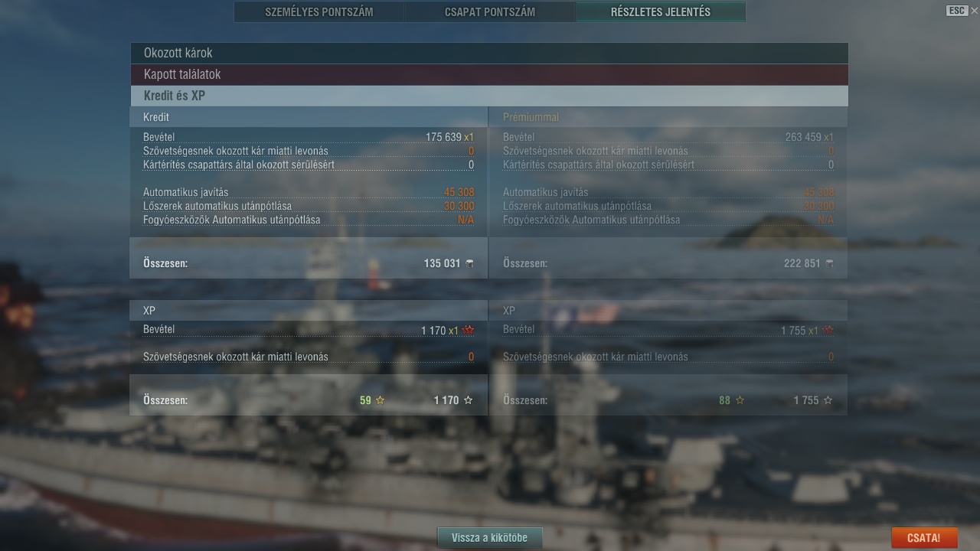This screenshot has height=551, width=980.
Task: Expand the Kapott találatok section
Action: [488, 74]
